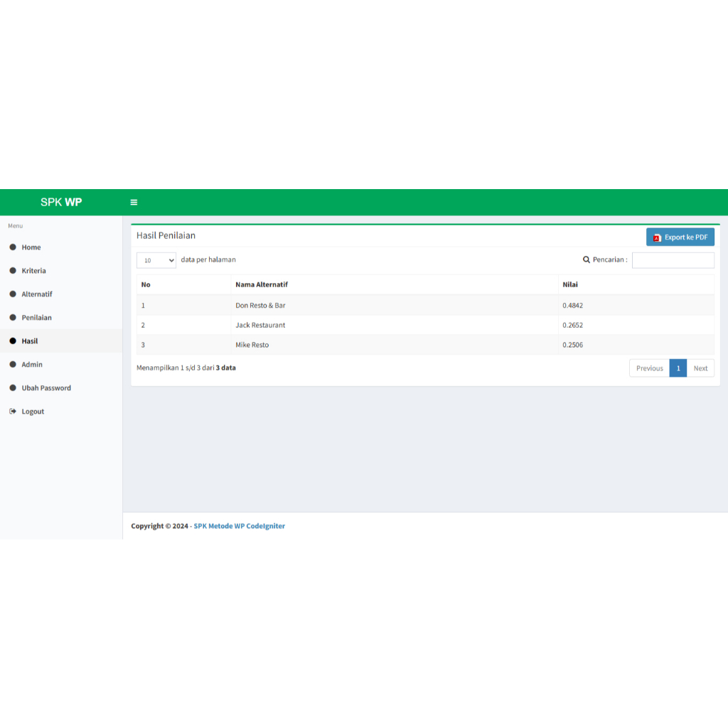Select page 1 in pagination

coord(678,368)
